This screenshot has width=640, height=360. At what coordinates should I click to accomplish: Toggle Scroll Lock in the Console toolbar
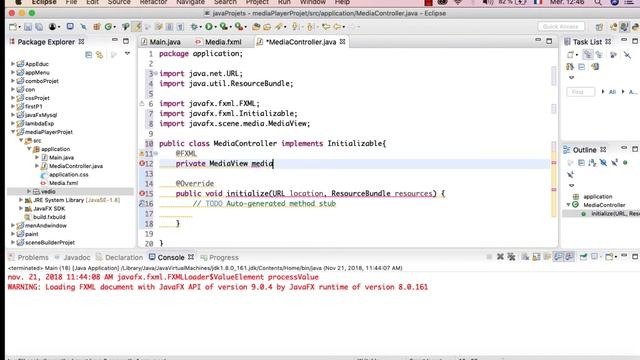(536, 257)
